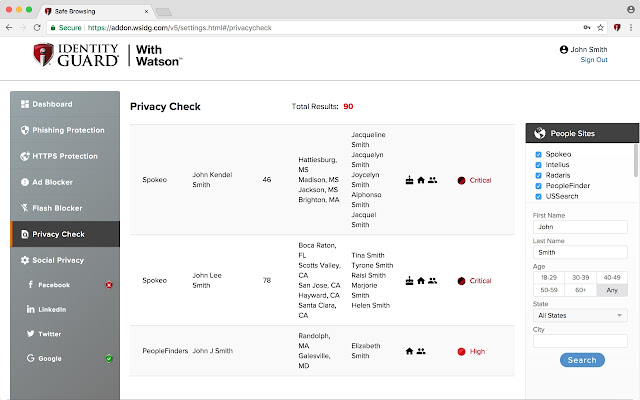This screenshot has width=640, height=400.
Task: Click the People Sites list scrollbar
Action: pos(636,162)
